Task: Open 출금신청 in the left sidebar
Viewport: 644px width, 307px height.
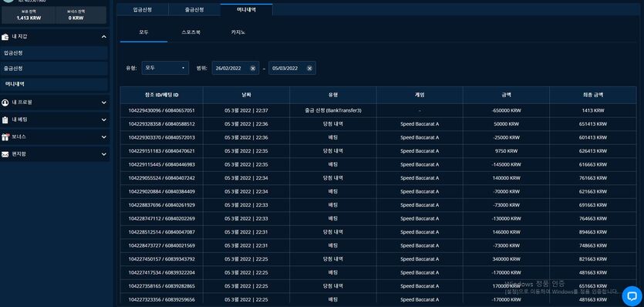Action: 54,69
